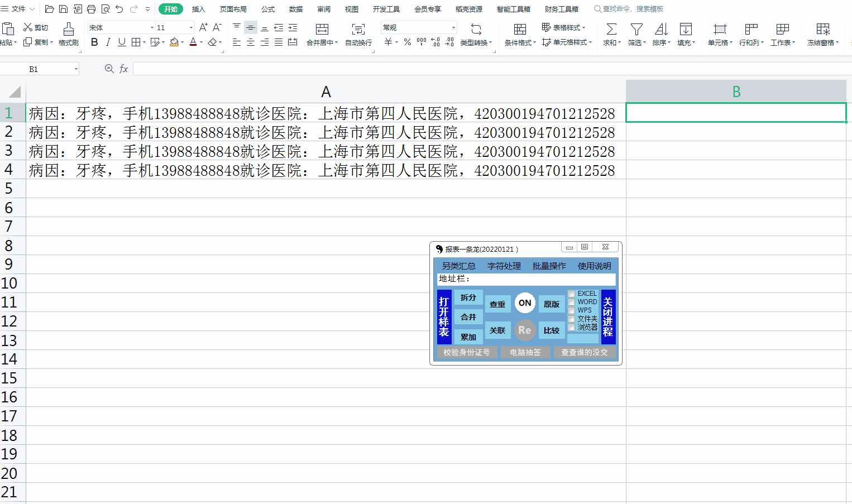Save the workbook with the disk icon
Image resolution: width=852 pixels, height=504 pixels.
click(x=63, y=9)
